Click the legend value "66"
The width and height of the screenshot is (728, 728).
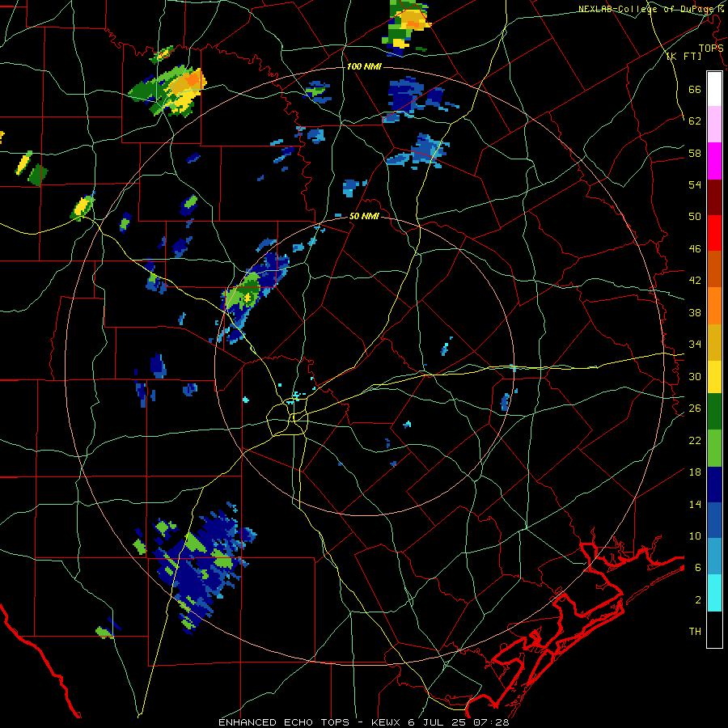[695, 90]
